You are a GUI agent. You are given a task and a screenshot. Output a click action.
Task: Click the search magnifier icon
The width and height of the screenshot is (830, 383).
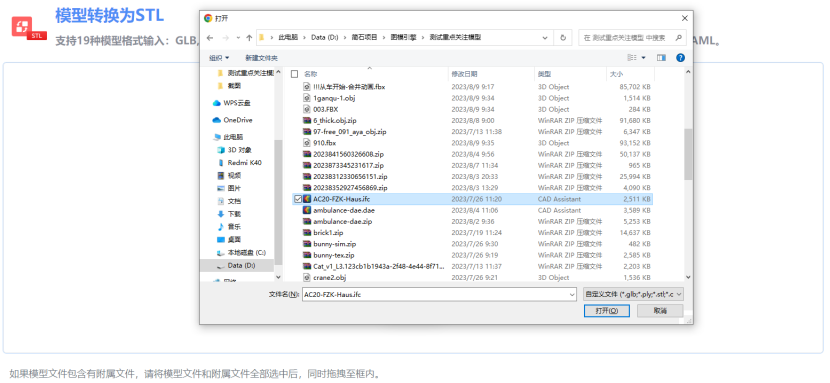[678, 38]
